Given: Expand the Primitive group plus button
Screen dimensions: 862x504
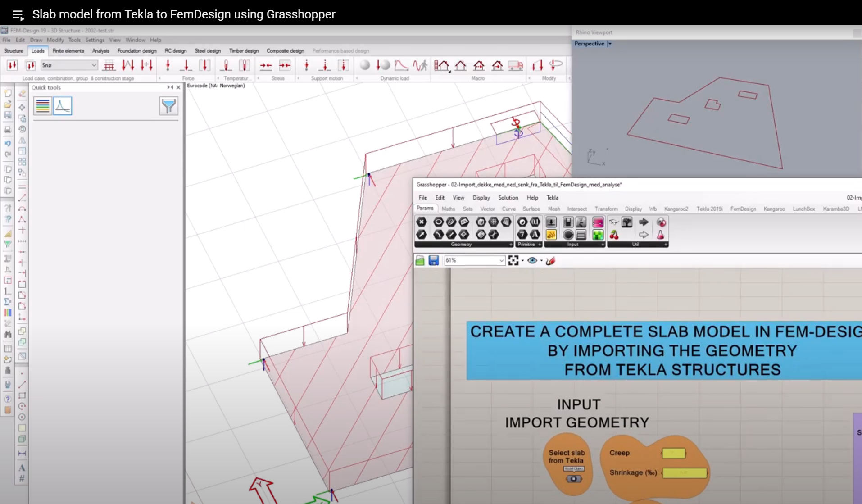Looking at the screenshot, I should [x=540, y=245].
